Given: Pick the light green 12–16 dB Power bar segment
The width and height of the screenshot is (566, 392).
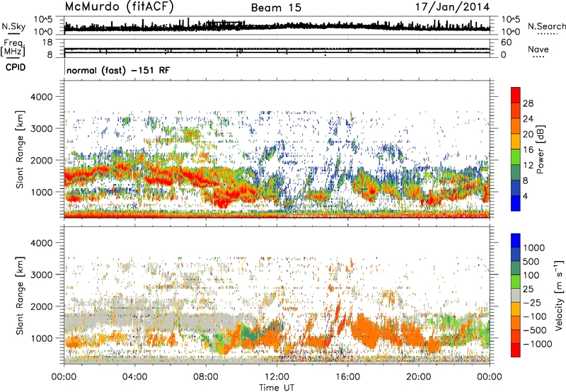Looking at the screenshot, I should pos(516,157).
